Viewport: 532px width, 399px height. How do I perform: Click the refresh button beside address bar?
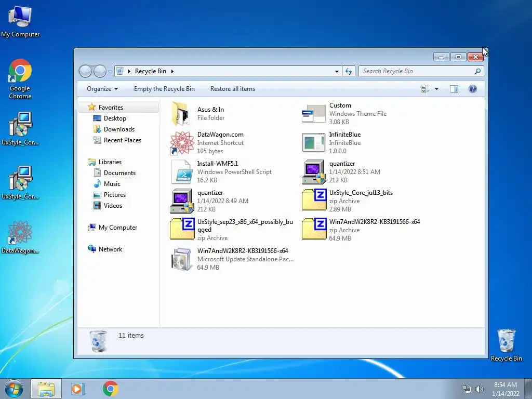(x=349, y=71)
